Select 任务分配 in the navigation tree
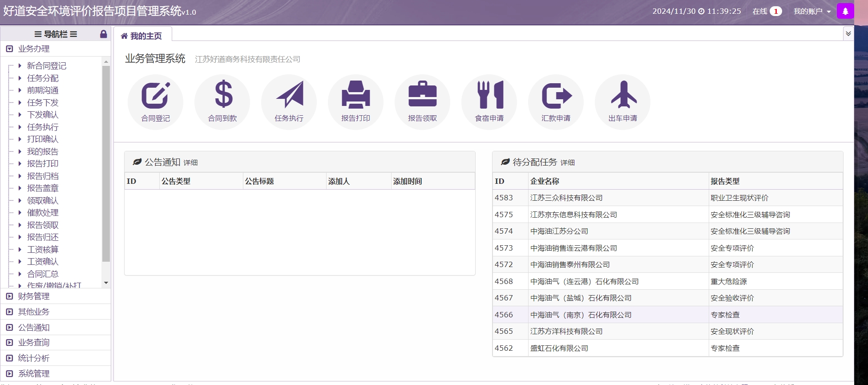868x385 pixels. (x=43, y=78)
